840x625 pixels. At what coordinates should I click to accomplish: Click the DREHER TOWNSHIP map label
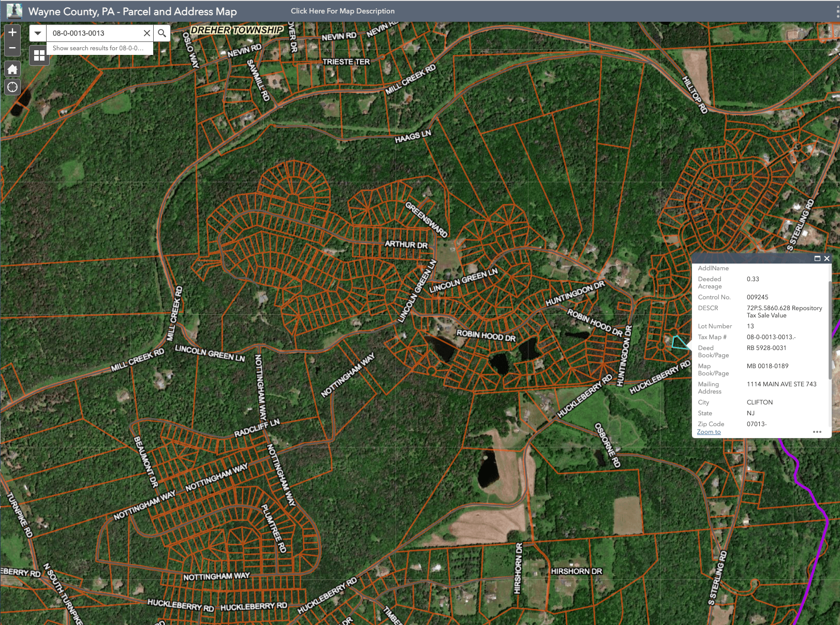237,31
